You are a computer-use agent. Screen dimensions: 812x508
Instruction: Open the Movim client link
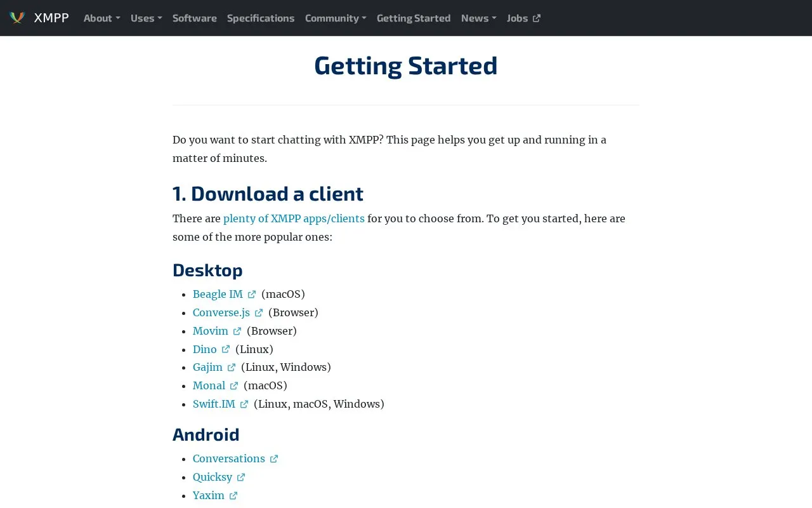211,331
